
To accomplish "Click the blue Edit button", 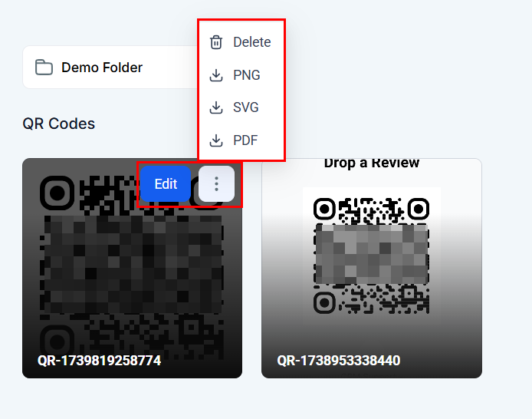I will [166, 183].
